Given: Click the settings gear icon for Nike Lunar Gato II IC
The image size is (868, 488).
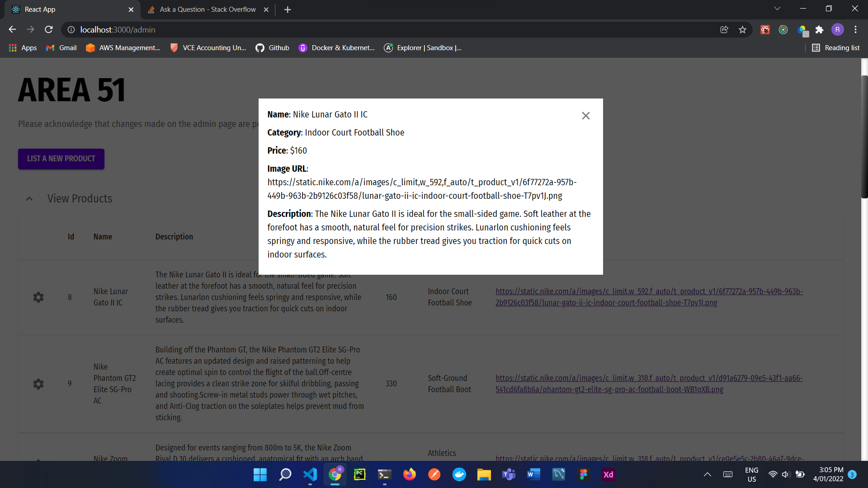Looking at the screenshot, I should coord(38,296).
